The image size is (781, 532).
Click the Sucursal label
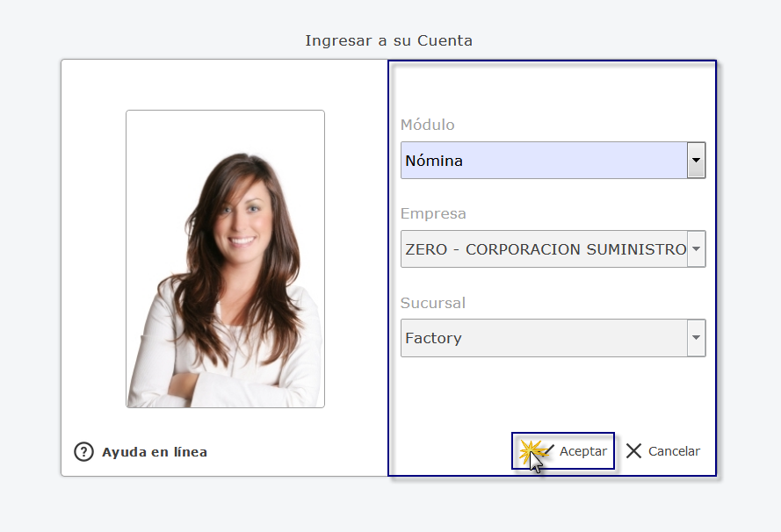pos(433,303)
